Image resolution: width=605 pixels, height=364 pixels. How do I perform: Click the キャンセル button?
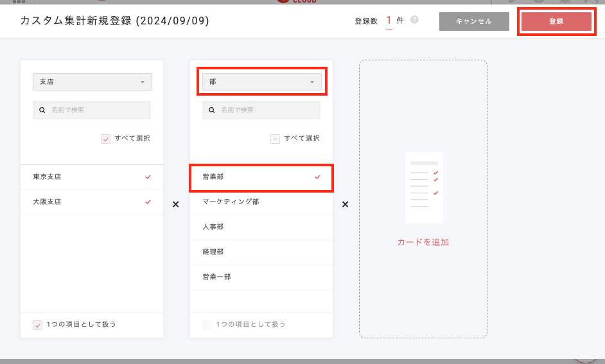click(474, 22)
